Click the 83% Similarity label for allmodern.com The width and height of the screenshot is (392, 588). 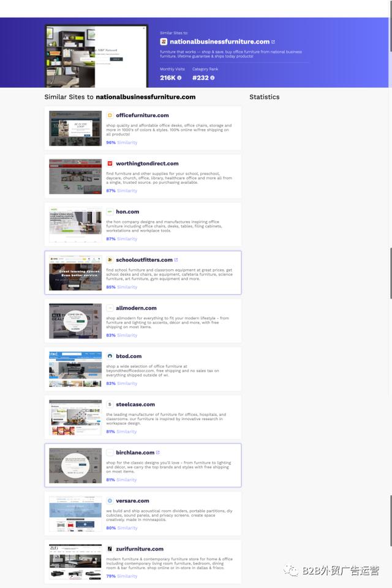(x=122, y=335)
